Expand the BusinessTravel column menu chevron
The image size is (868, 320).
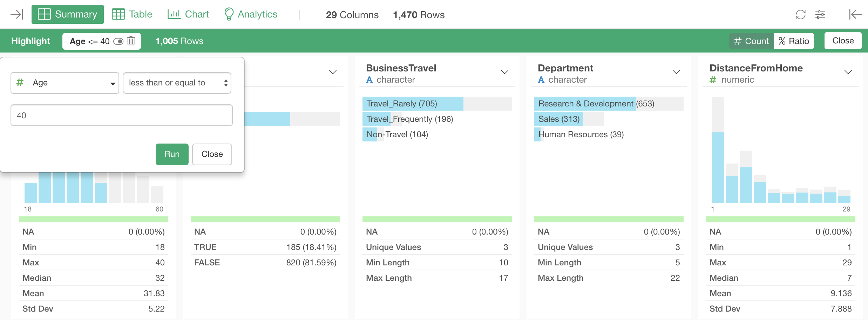pyautogui.click(x=504, y=72)
